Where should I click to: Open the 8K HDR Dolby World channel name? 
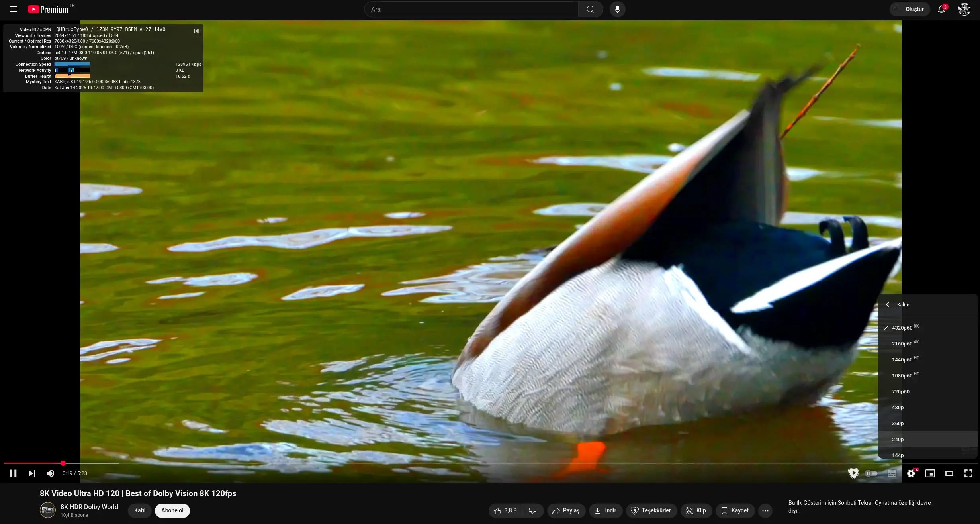tap(89, 507)
